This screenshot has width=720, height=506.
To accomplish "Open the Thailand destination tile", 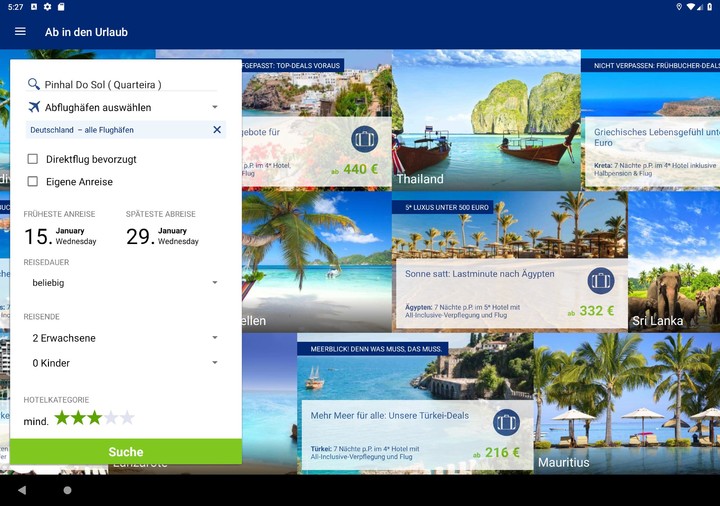I will [x=486, y=120].
